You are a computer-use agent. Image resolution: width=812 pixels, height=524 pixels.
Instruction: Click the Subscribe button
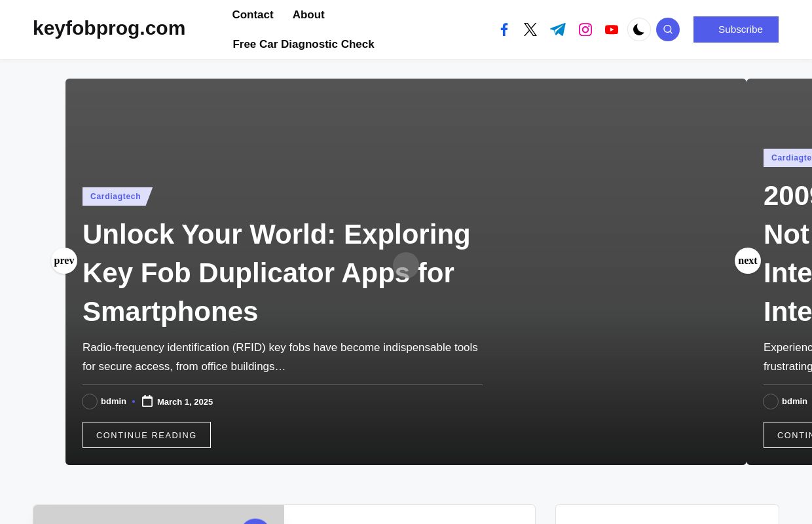(x=736, y=29)
